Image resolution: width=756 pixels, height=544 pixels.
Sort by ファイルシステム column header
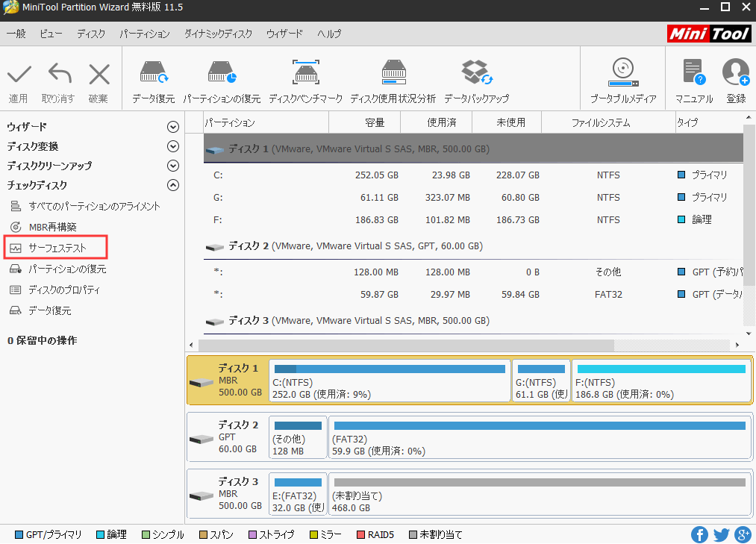coord(608,122)
